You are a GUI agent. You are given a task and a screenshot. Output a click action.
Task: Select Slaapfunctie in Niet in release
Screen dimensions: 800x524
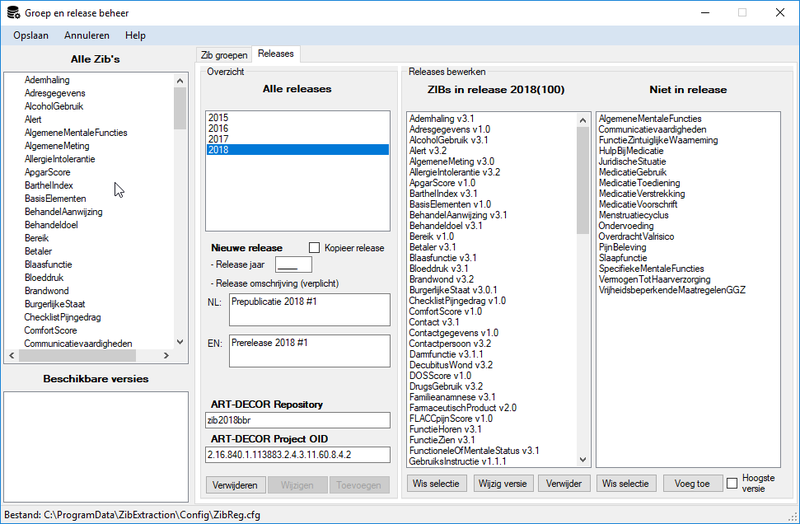pos(623,258)
